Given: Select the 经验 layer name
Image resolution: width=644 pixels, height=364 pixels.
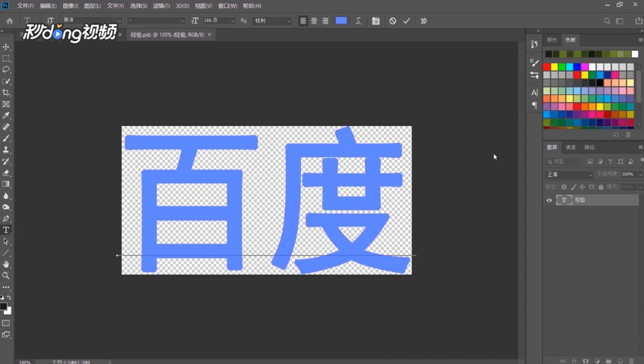Looking at the screenshot, I should pos(580,201).
